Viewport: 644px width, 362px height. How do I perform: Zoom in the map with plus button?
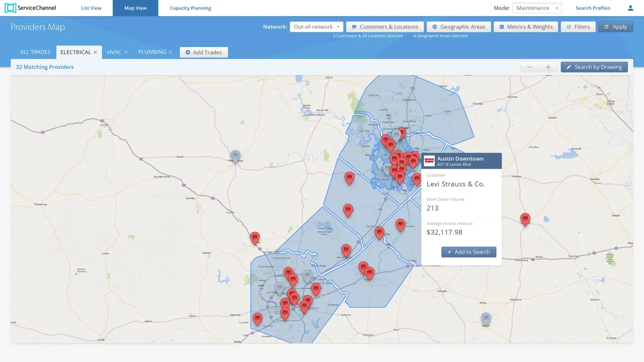click(548, 67)
